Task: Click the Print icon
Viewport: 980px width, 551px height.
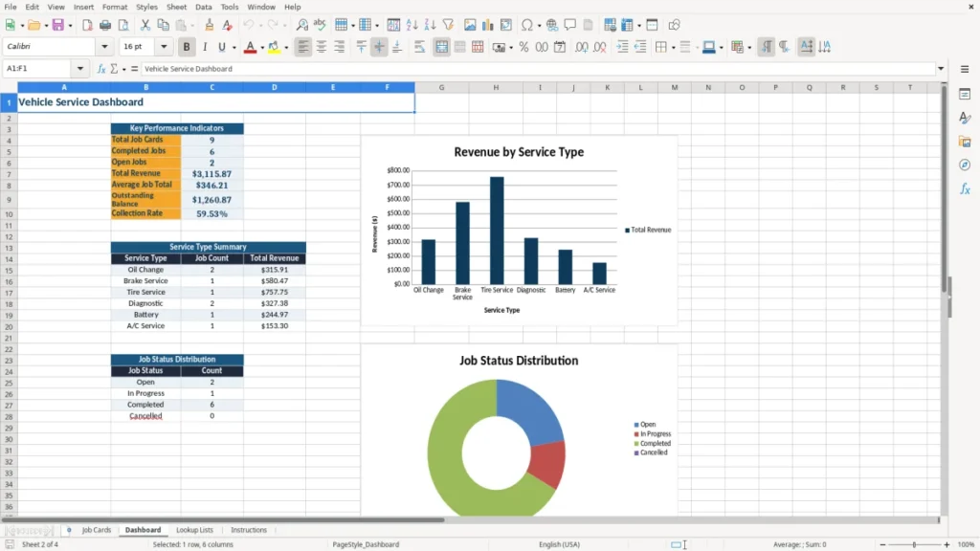Action: (x=105, y=25)
